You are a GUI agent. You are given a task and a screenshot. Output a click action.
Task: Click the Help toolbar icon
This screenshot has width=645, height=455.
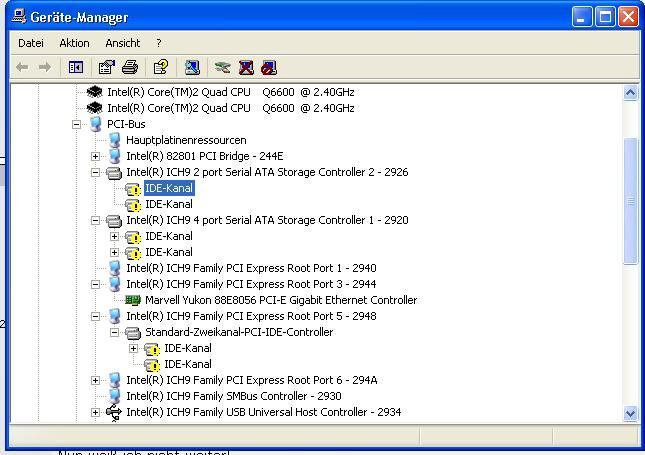tap(161, 67)
